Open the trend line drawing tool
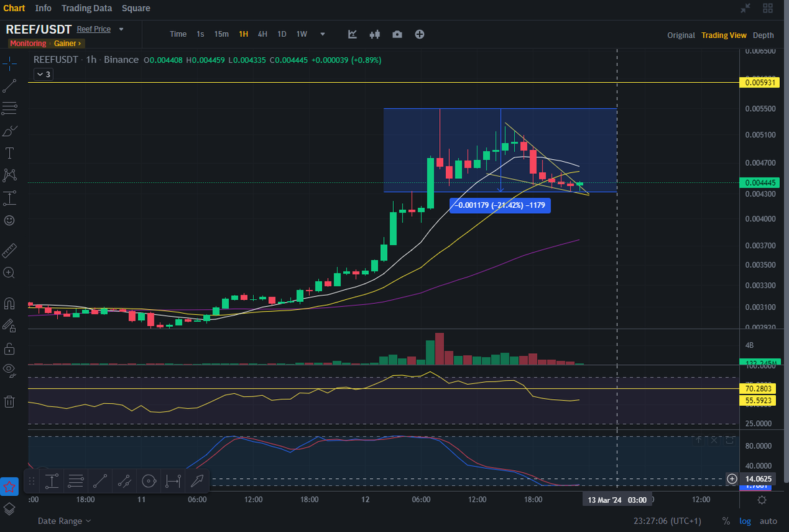The width and height of the screenshot is (789, 532). (x=9, y=86)
